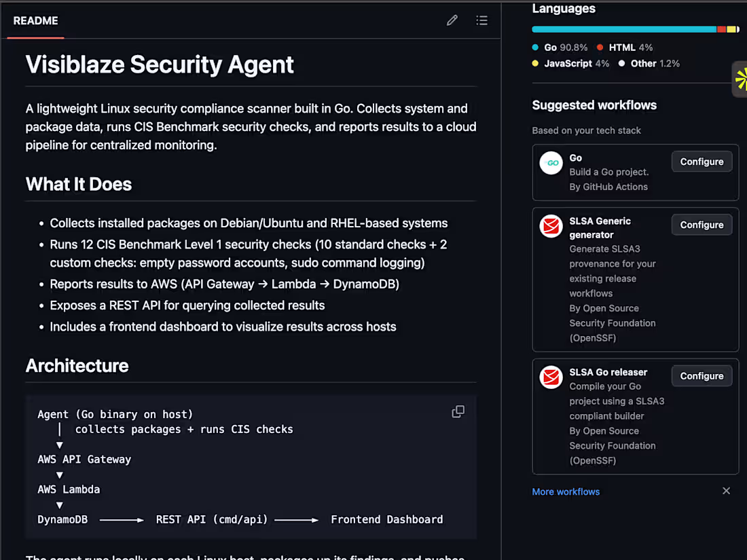
Task: Click the What It Does heading
Action: click(79, 184)
